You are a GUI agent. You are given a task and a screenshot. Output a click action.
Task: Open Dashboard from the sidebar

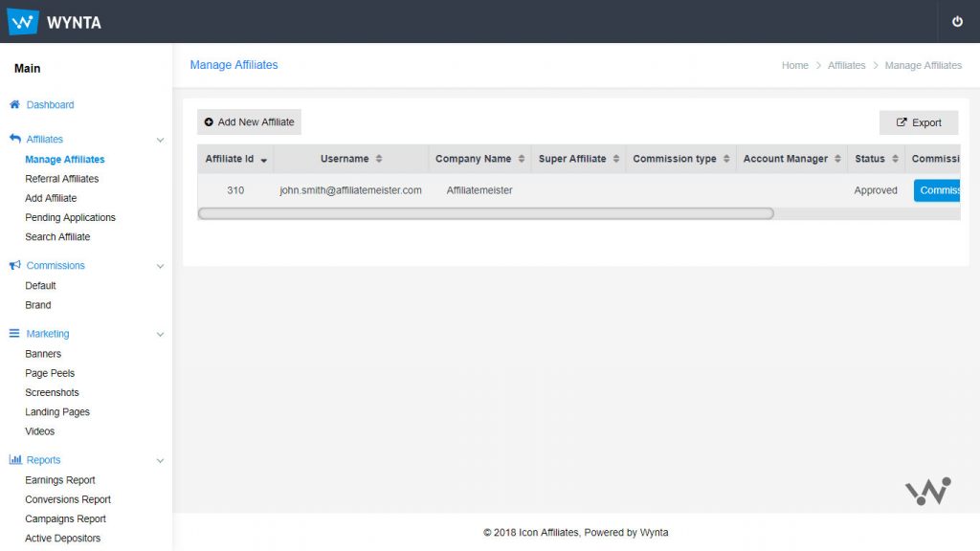coord(50,105)
